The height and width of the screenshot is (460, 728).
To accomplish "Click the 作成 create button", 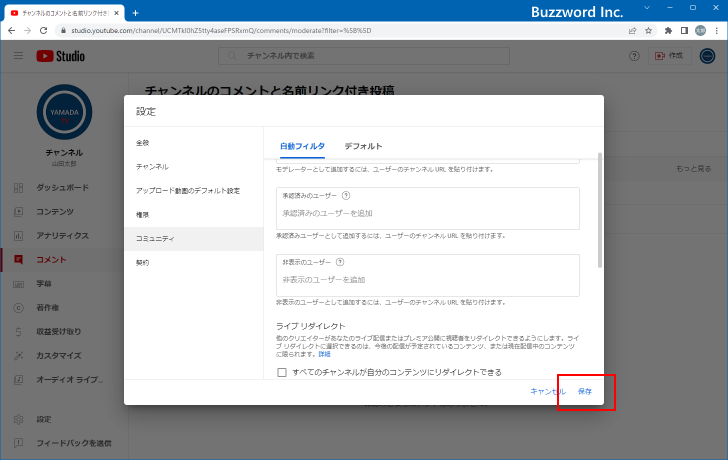I will [669, 56].
